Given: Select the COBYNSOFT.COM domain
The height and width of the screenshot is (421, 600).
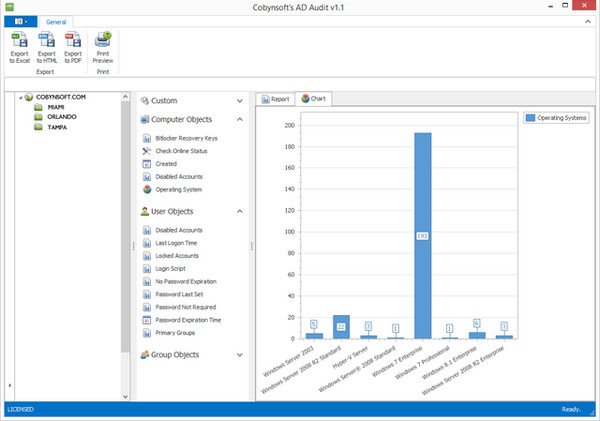Looking at the screenshot, I should 61,97.
